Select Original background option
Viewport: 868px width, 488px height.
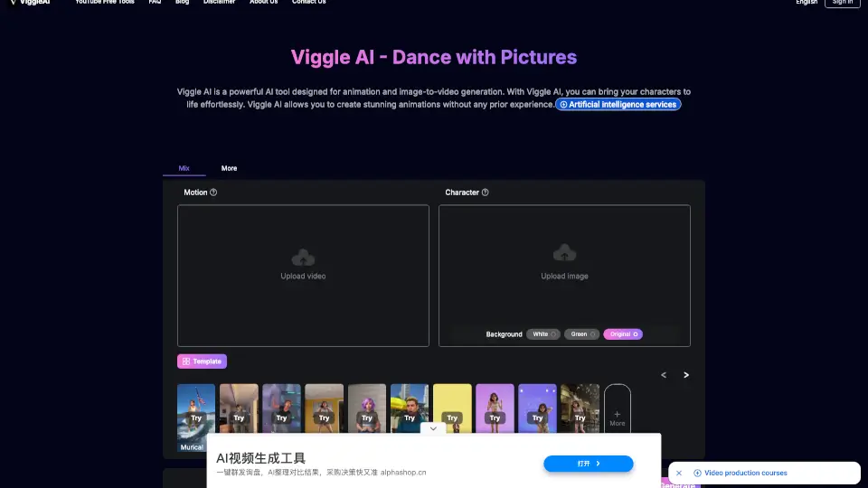coord(623,334)
